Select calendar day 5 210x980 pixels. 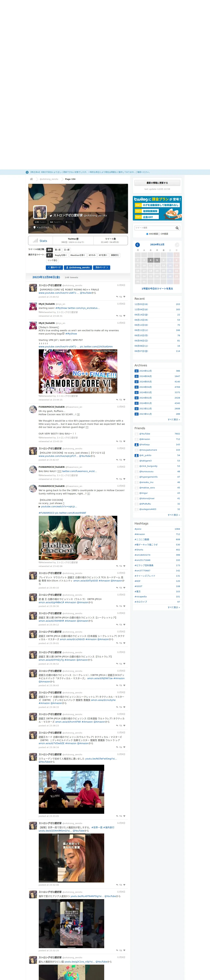click(x=157, y=260)
